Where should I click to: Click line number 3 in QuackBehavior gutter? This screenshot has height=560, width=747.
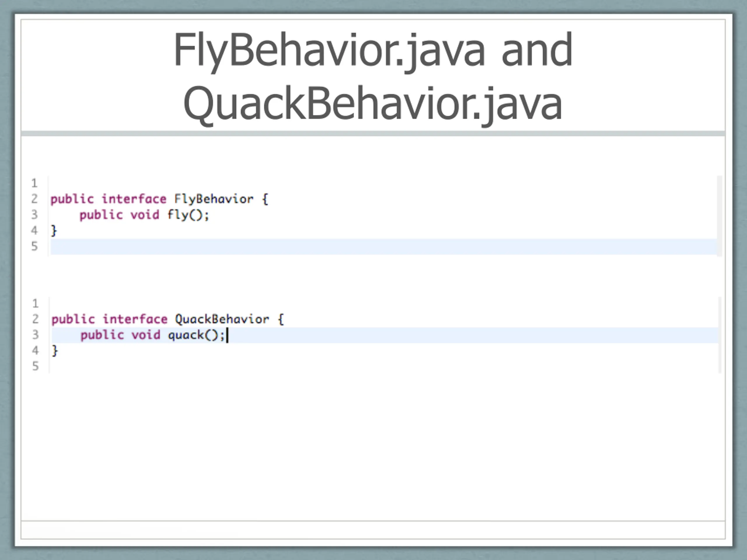pyautogui.click(x=36, y=335)
